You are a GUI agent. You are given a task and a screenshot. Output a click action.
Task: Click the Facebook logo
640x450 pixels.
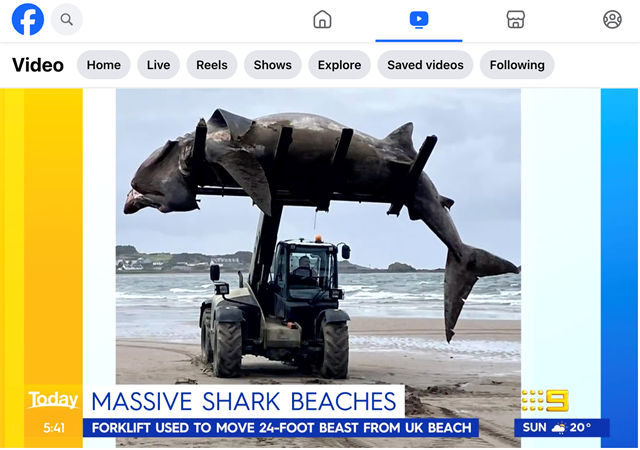click(27, 19)
